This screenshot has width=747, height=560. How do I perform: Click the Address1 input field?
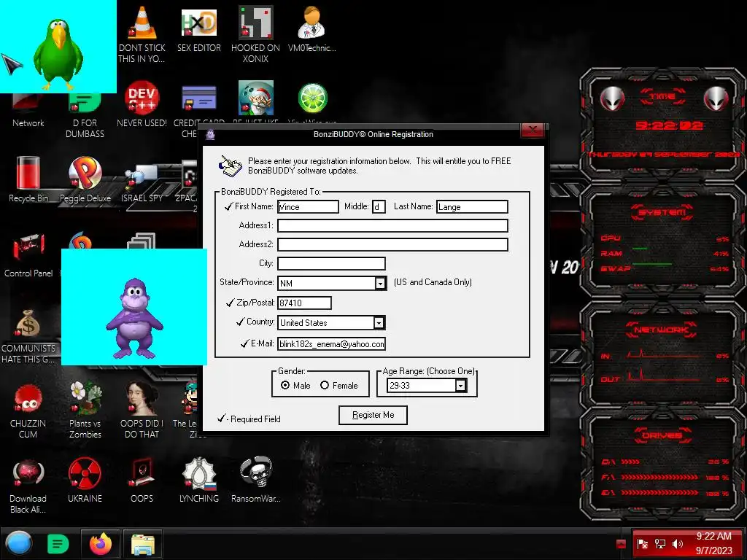392,226
